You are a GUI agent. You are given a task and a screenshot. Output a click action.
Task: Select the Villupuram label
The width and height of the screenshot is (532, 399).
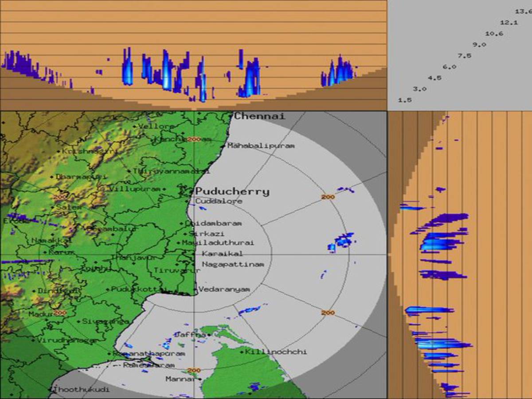[135, 189]
